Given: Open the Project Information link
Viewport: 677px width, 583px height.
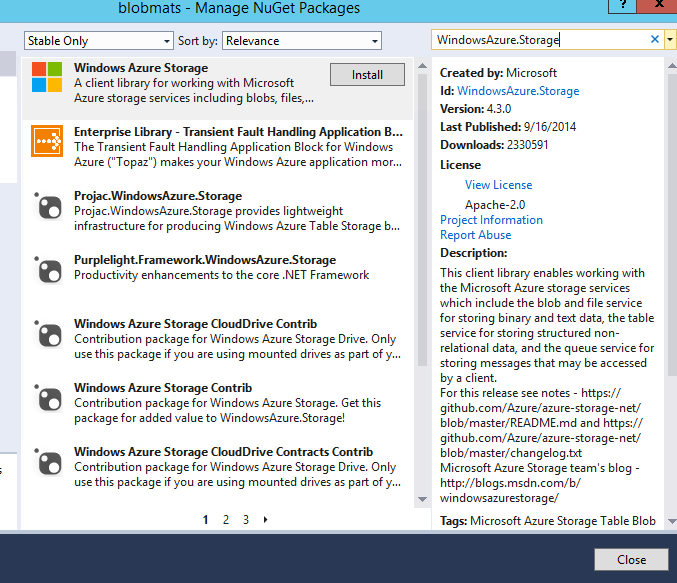Looking at the screenshot, I should (491, 220).
